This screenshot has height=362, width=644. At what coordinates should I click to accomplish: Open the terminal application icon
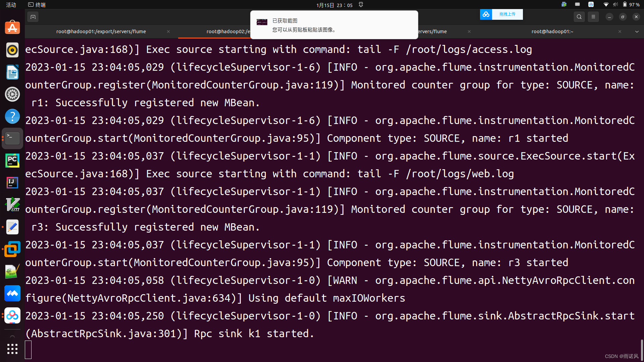(x=12, y=138)
